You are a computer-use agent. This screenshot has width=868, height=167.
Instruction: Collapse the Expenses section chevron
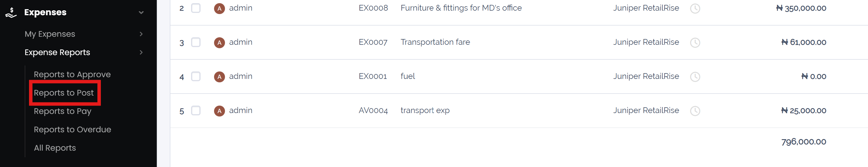141,12
